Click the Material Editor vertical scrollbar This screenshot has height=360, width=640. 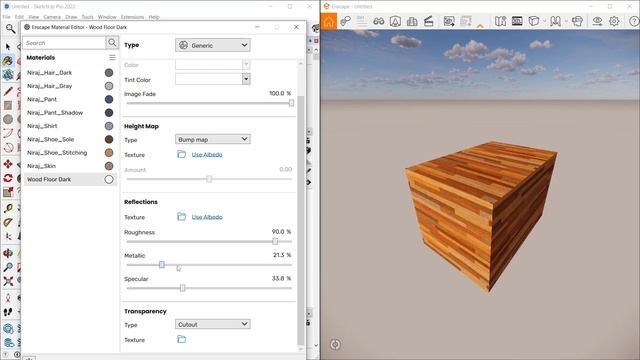[x=301, y=220]
